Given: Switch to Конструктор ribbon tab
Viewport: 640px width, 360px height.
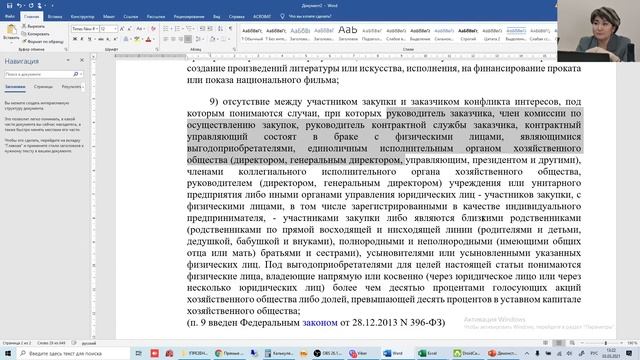Looking at the screenshot, I should tap(82, 17).
